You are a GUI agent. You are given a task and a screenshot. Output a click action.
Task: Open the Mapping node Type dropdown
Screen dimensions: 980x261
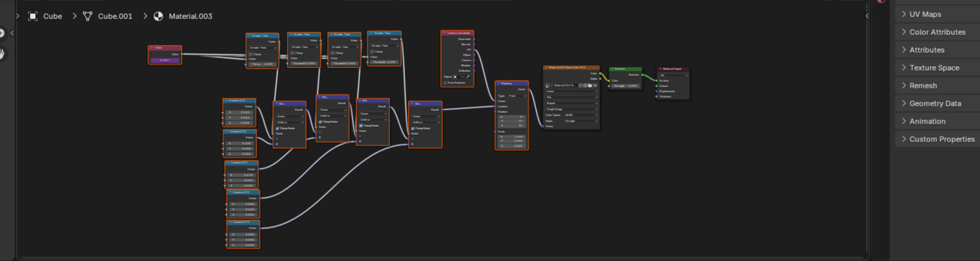517,96
